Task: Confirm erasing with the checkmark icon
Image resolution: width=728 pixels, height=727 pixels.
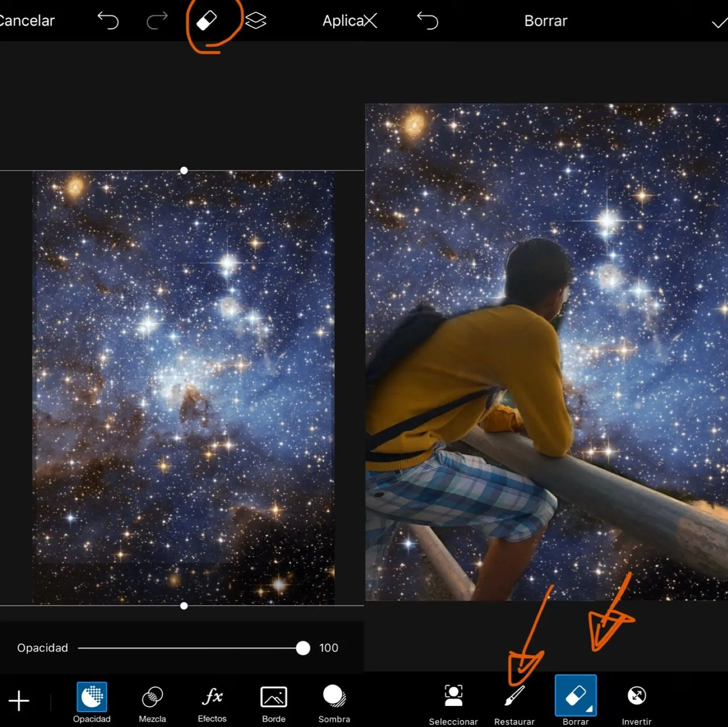Action: [719, 23]
